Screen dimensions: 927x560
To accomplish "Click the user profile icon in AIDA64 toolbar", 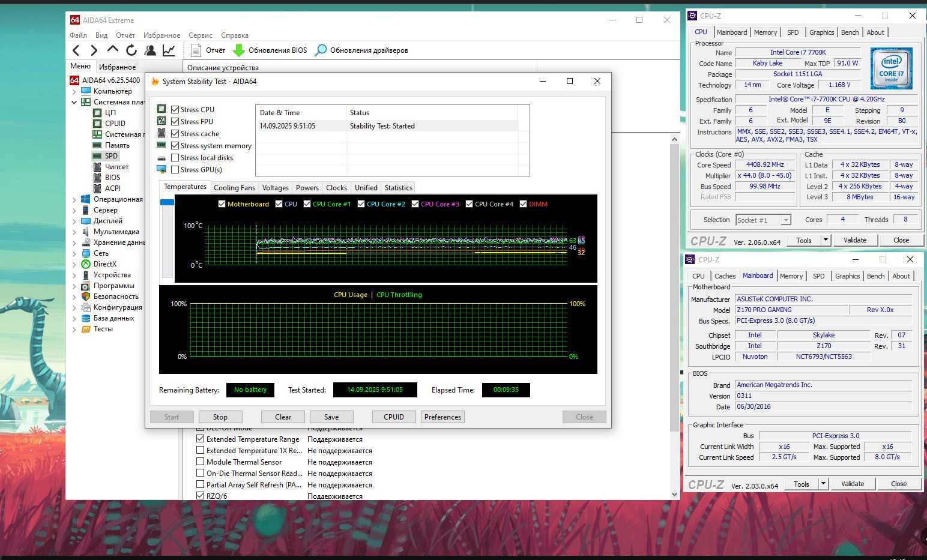I will pos(150,50).
